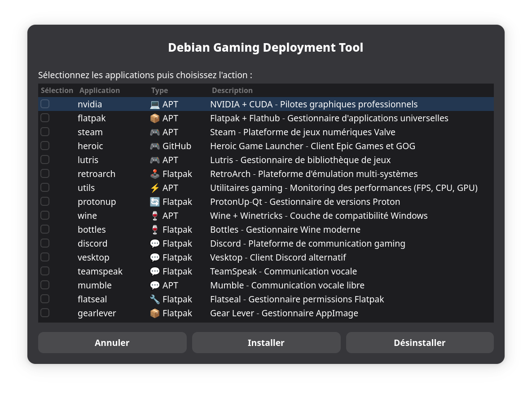Click the wrench icon next to flatseal
Screen dimensions: 532x394
[x=154, y=299]
